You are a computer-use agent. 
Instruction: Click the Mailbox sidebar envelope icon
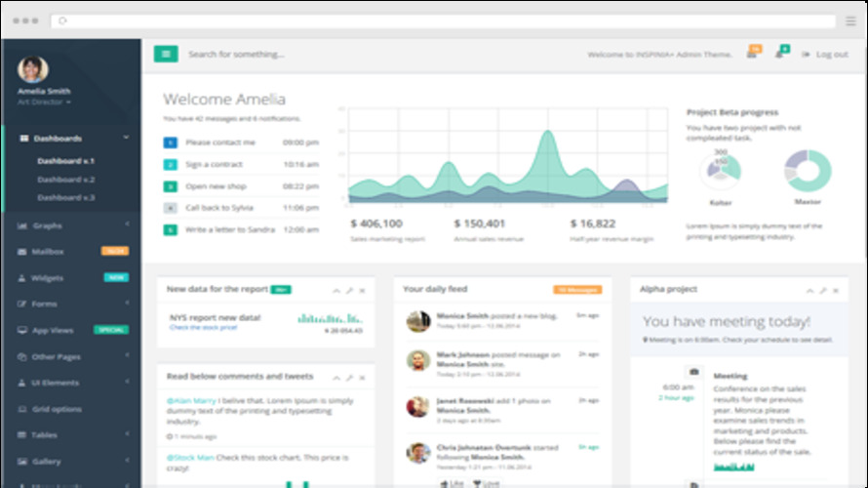[x=21, y=252]
